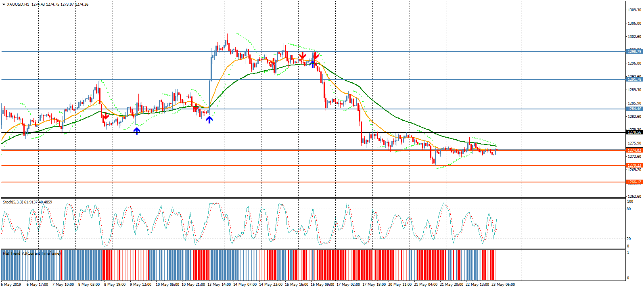Click the Stoch(5,3,3) indicator label
644x289 pixels.
point(27,202)
